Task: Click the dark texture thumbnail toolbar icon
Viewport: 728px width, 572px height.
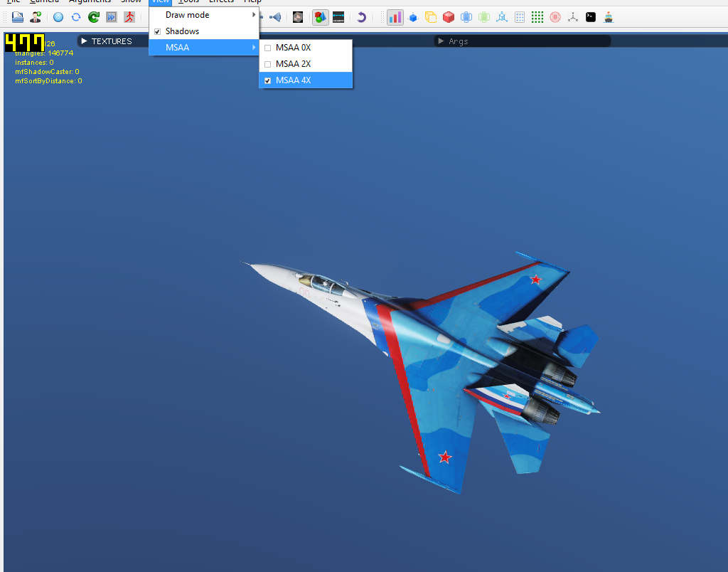Action: 298,18
